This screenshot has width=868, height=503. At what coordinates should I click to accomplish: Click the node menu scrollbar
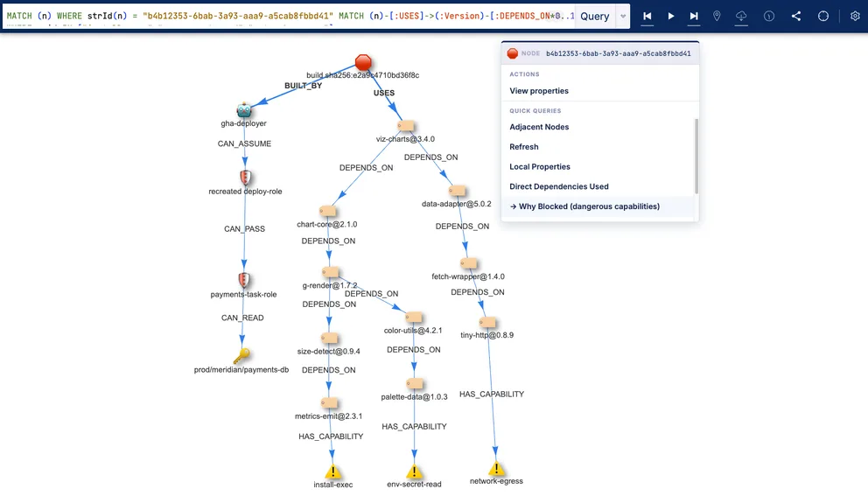click(696, 156)
